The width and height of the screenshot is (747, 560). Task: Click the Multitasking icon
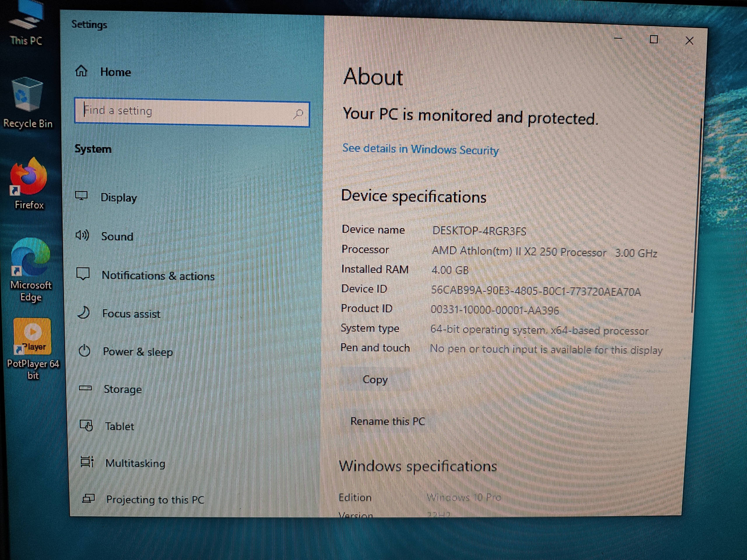(87, 462)
